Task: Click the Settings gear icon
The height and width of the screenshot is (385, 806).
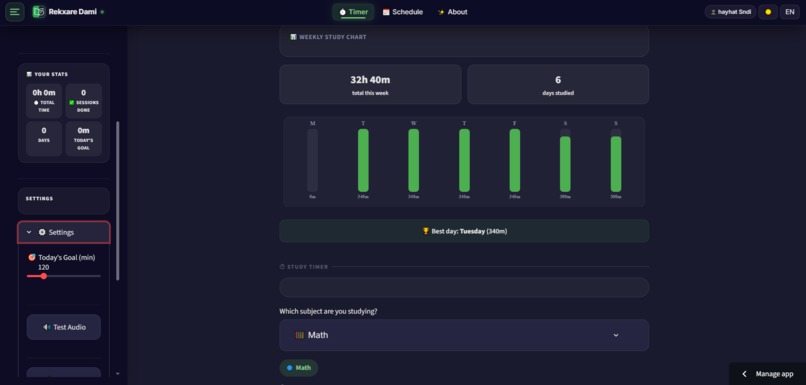Action: 42,232
